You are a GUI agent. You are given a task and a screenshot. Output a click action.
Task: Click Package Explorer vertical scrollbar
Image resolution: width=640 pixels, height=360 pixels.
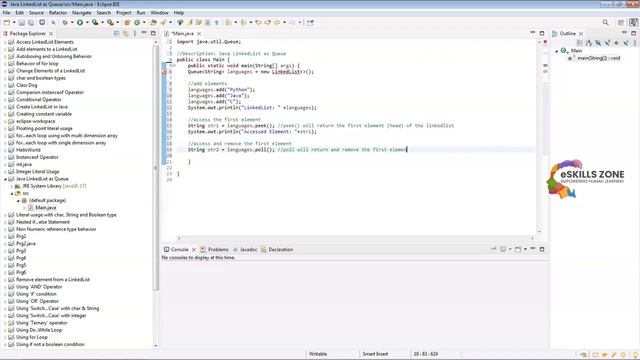click(x=156, y=167)
